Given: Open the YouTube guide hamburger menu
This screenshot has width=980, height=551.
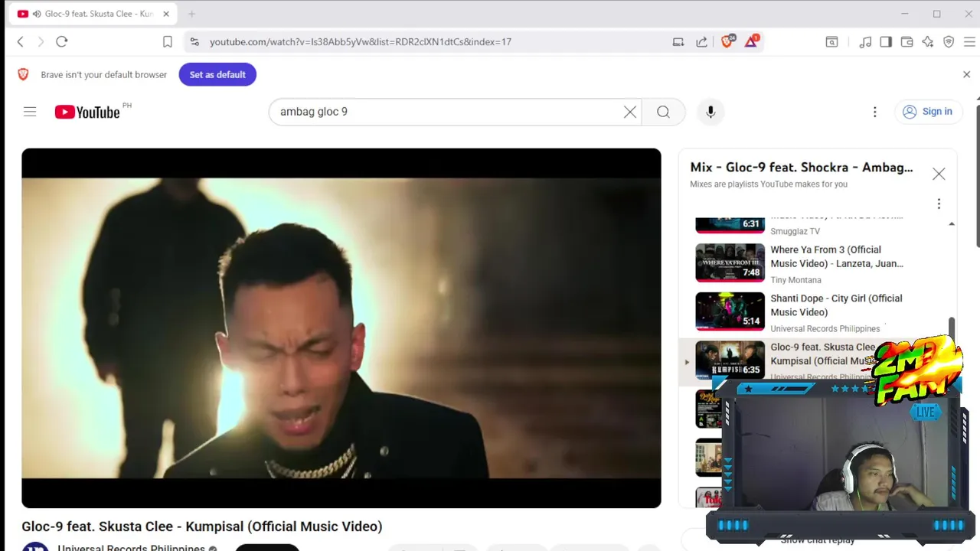Looking at the screenshot, I should click(x=30, y=112).
